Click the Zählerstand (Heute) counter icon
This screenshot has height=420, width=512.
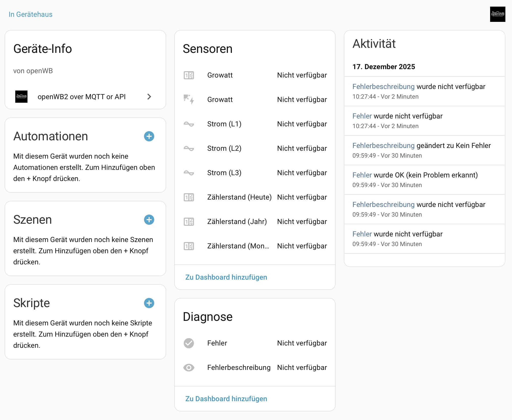[189, 197]
